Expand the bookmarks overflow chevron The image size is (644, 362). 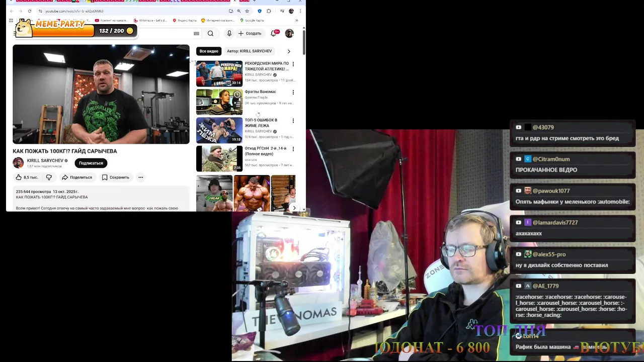(296, 21)
